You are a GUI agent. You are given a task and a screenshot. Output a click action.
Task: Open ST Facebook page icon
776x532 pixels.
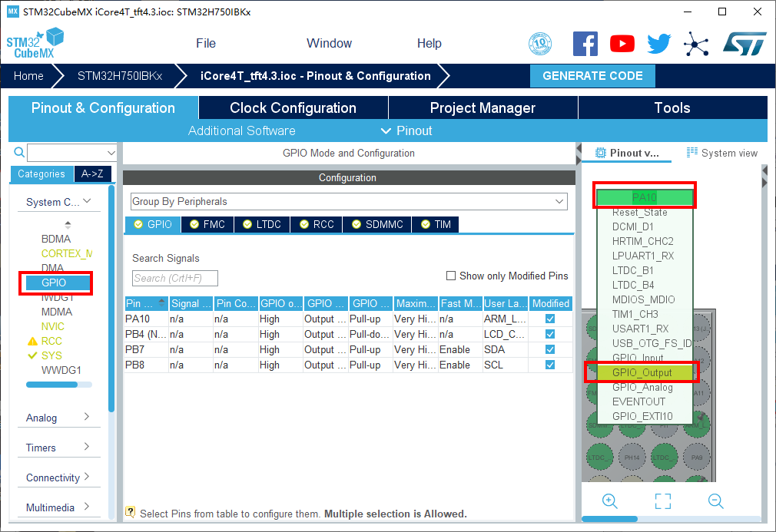[x=585, y=44]
